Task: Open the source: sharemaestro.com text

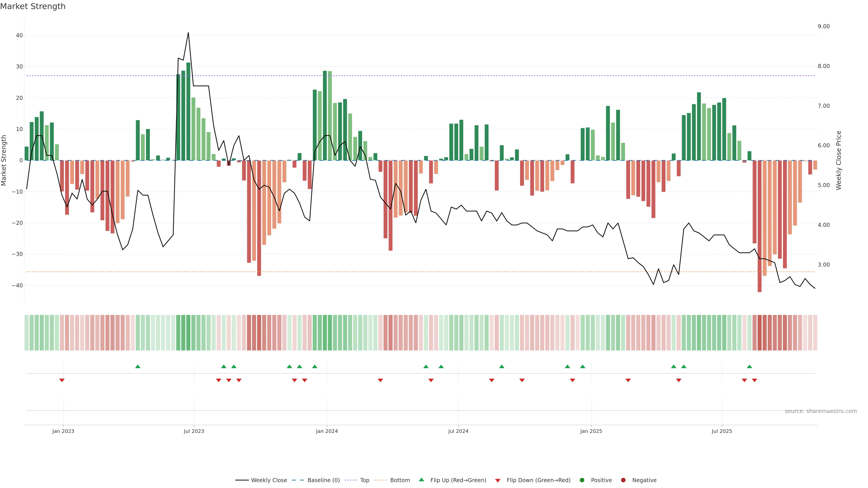Action: coord(821,411)
